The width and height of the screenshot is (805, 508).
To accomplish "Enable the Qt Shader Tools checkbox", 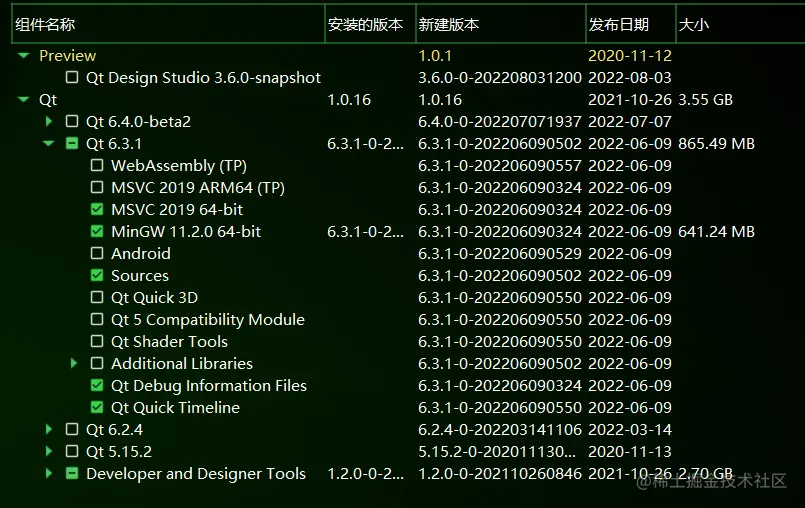I will pyautogui.click(x=97, y=342).
